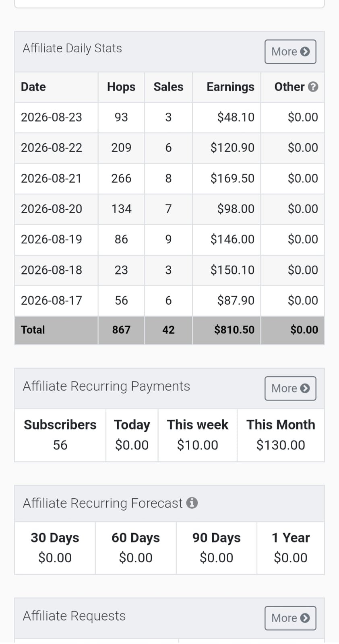
Task: Click the Total earnings $810.50 cell
Action: coord(227,330)
